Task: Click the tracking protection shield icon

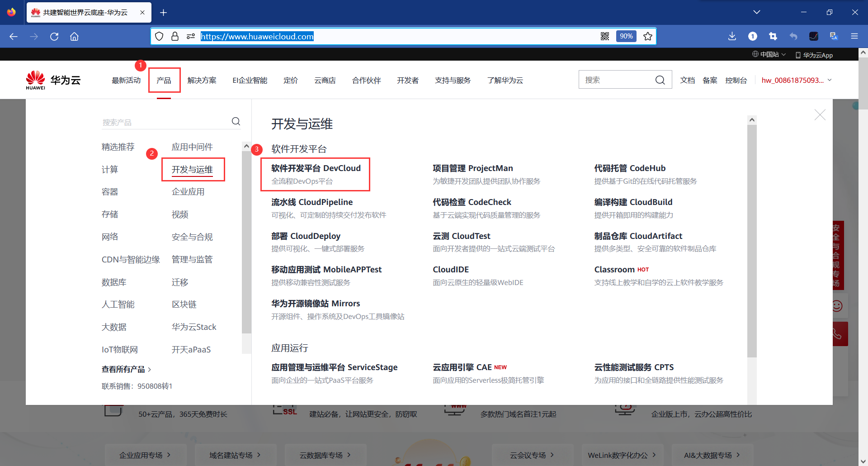Action: [x=159, y=36]
